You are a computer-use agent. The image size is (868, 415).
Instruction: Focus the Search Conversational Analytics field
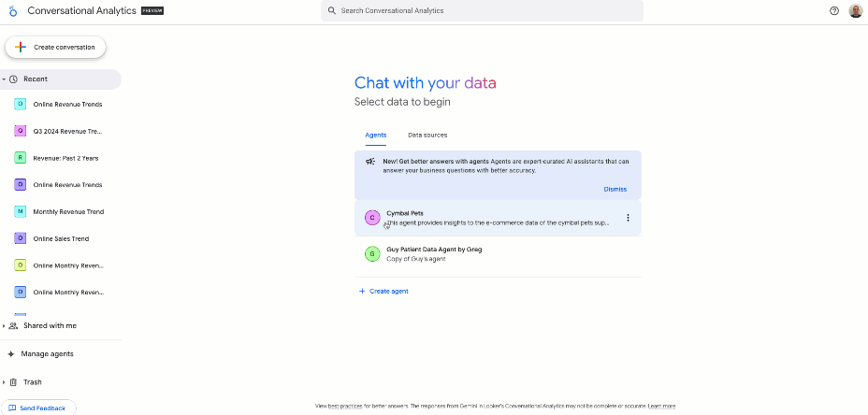point(482,10)
